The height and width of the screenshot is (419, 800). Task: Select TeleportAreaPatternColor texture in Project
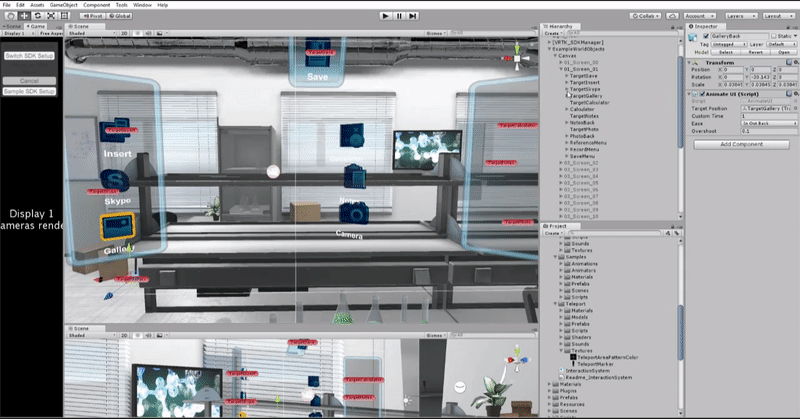pyautogui.click(x=607, y=357)
